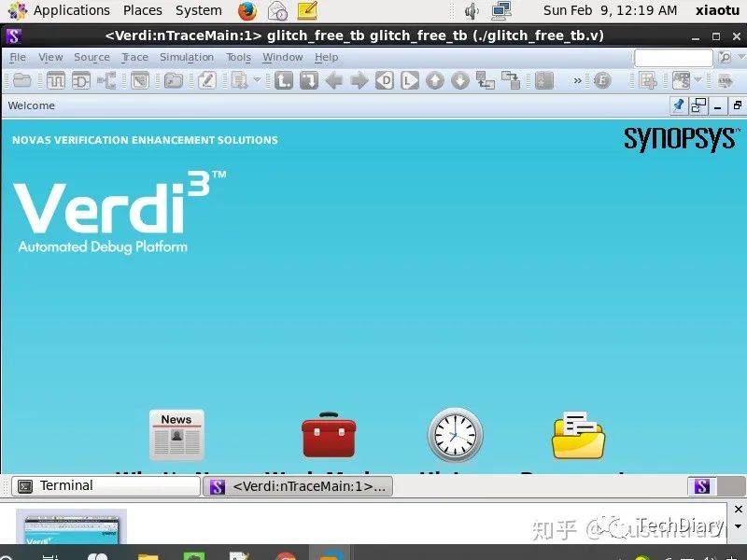Expand the hidden toolbar items chevron
This screenshot has height=560, width=747.
point(577,80)
